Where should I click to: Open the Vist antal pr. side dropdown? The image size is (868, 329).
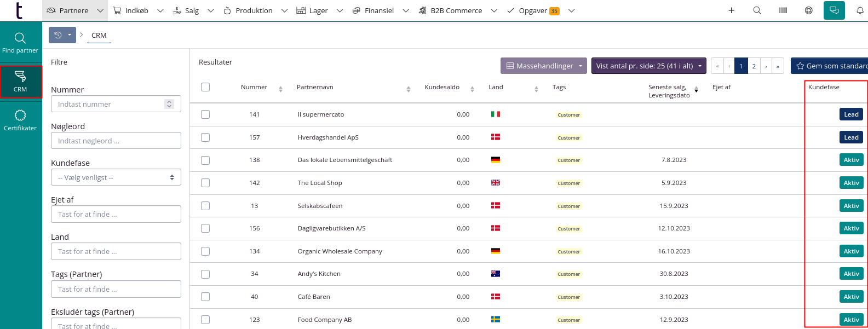tap(648, 66)
